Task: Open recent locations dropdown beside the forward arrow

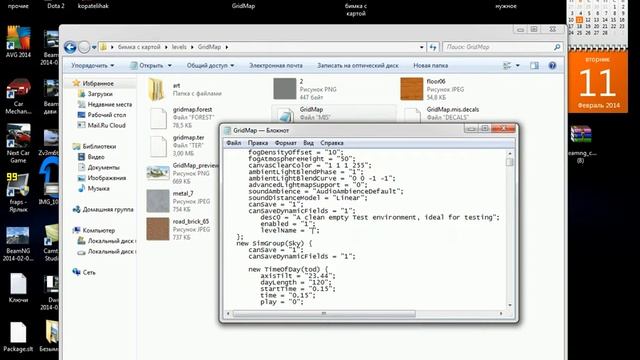Action: coord(94,47)
